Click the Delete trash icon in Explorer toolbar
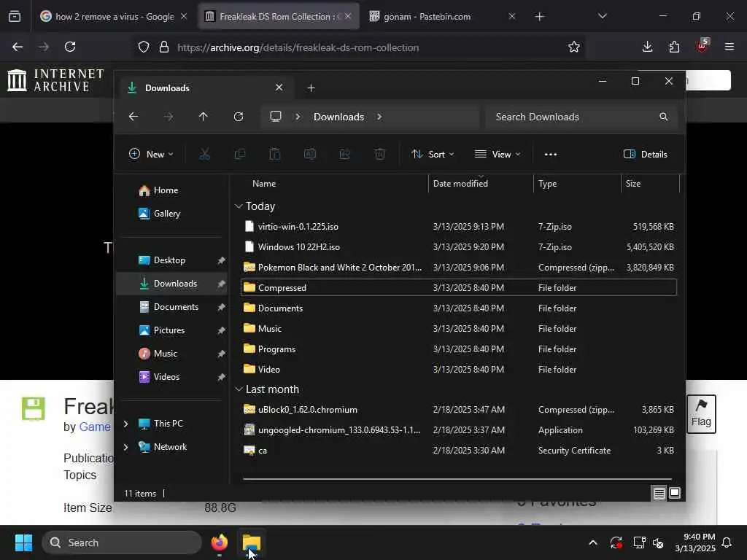This screenshot has width=747, height=560. coord(379,155)
